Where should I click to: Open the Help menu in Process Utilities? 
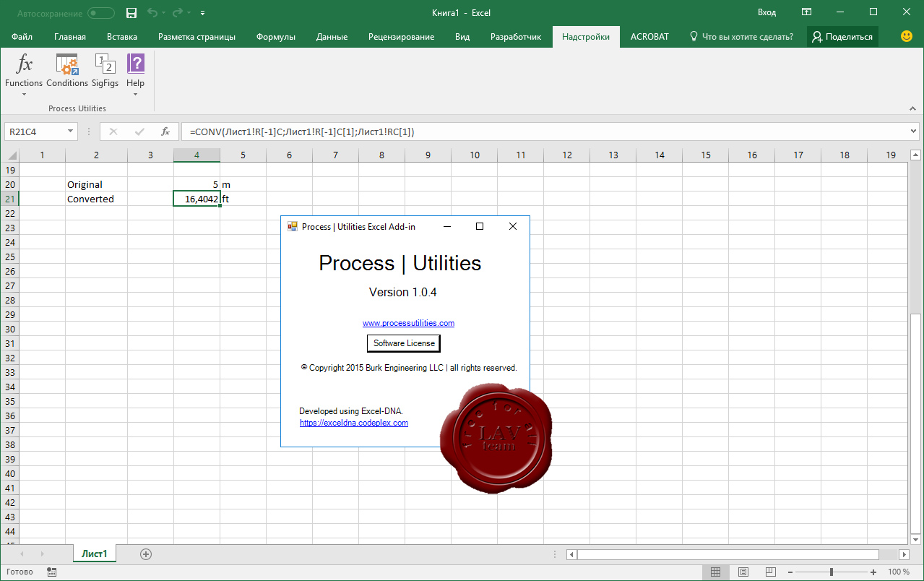pyautogui.click(x=136, y=74)
